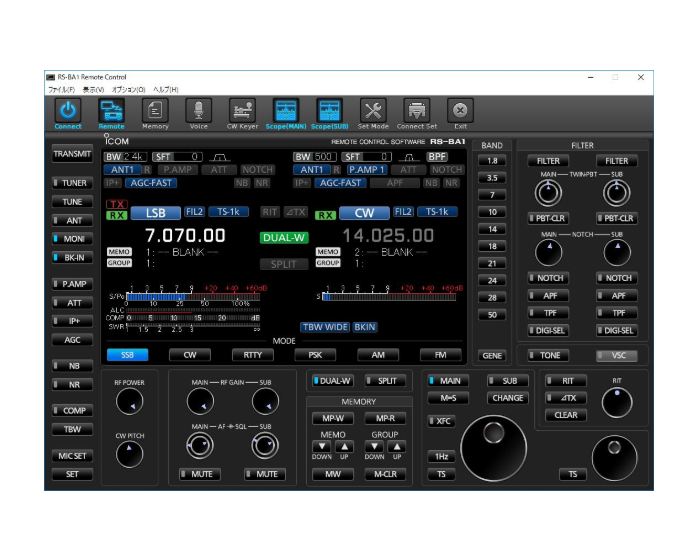The image size is (700, 560).
Task: Open Connect Set icon
Action: [417, 110]
